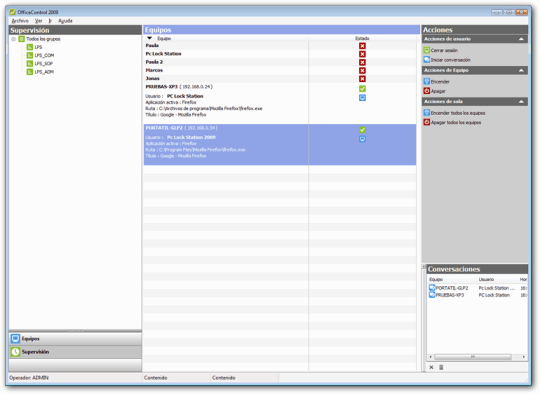The image size is (540, 394).
Task: Click the Equipo column header in Conversaciones
Action: 436,279
